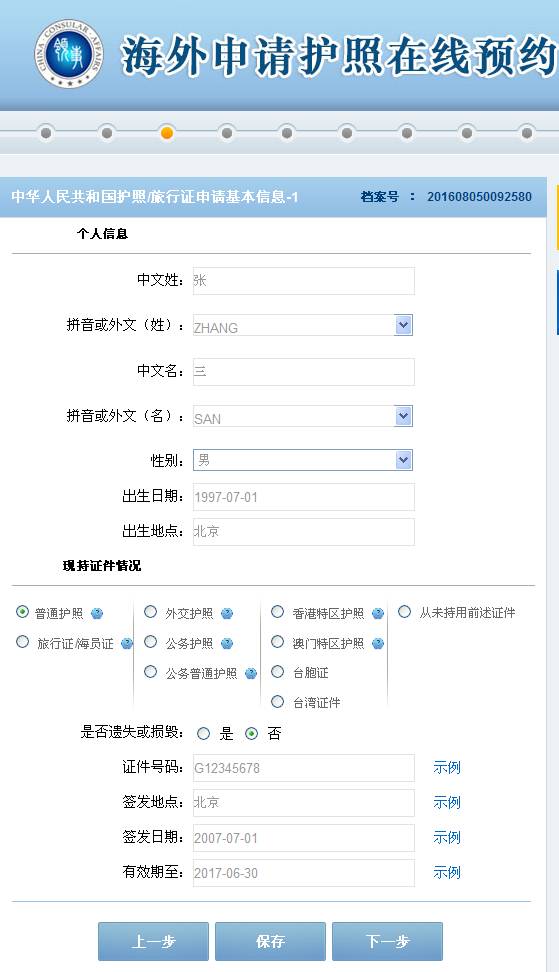The height and width of the screenshot is (972, 559).
Task: Expand the 拼音或外文（名） dropdown
Action: coord(403,416)
